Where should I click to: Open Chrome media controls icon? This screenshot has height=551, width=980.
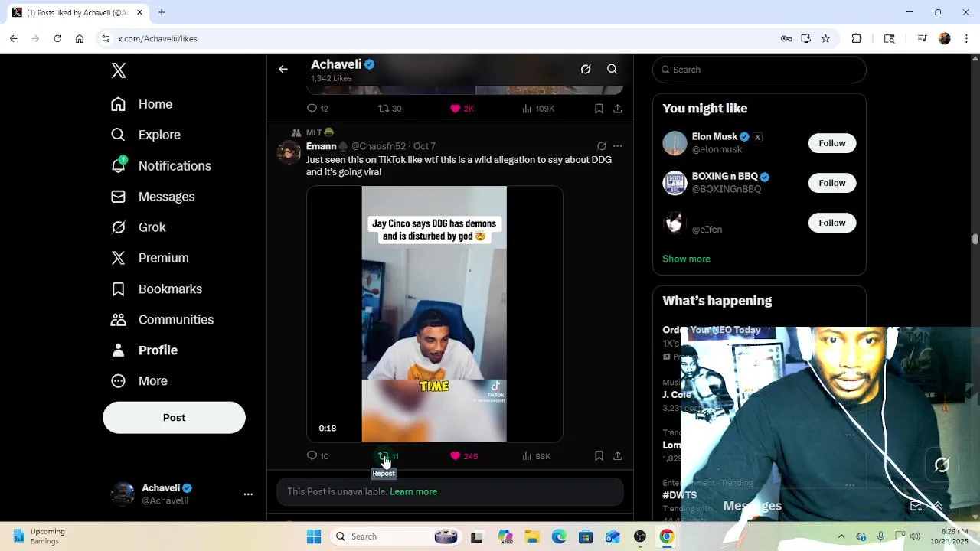(922, 38)
